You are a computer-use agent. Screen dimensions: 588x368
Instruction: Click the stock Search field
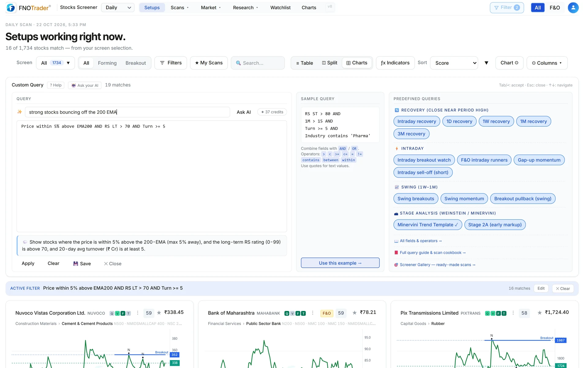click(x=258, y=63)
